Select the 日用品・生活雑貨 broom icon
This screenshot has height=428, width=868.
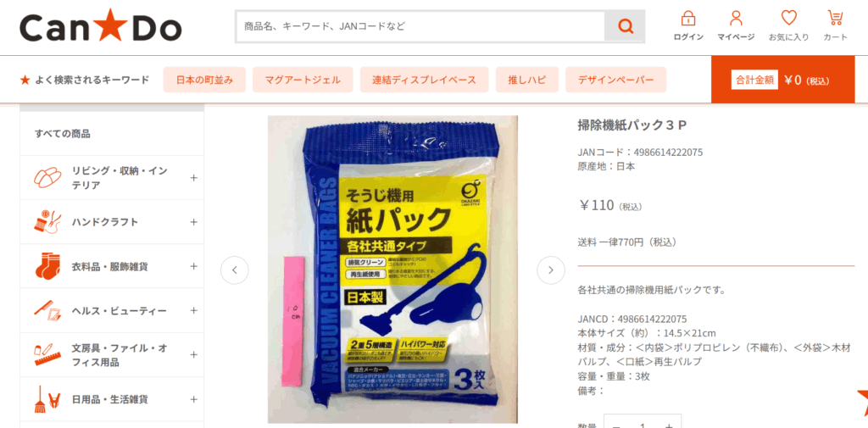pos(47,399)
